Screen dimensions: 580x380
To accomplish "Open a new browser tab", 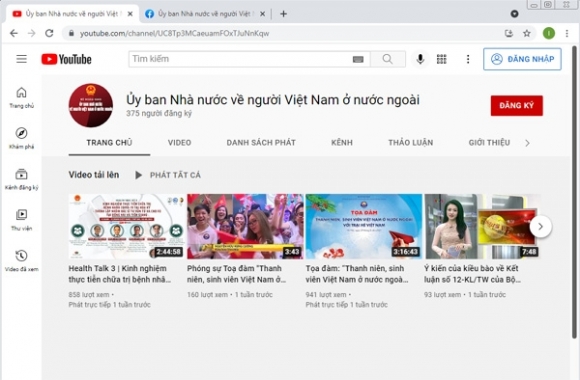I will click(283, 14).
